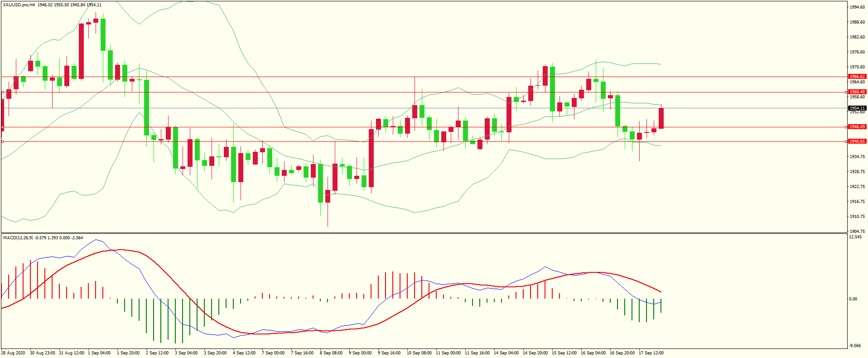Click the 11 Sep 00:00 time label
Viewport: 868px width, 358px height.
coord(448,353)
